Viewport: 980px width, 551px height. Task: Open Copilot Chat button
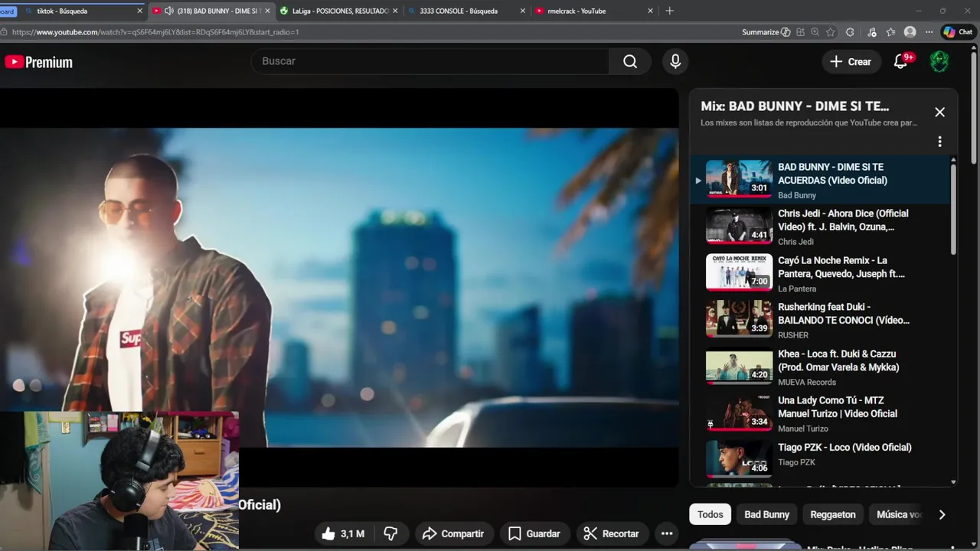click(x=958, y=32)
